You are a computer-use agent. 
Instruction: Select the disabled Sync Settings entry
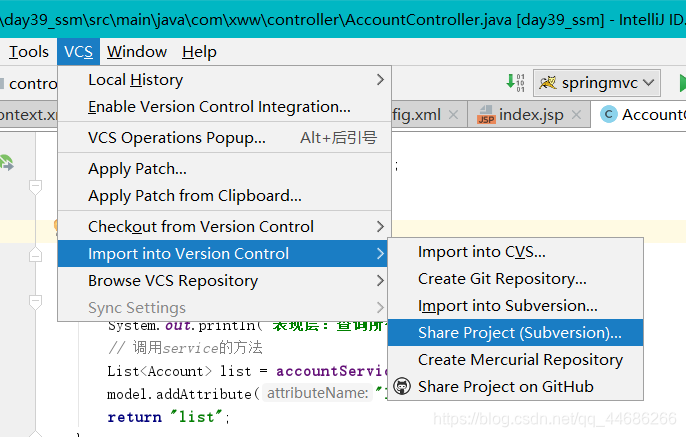click(x=224, y=308)
